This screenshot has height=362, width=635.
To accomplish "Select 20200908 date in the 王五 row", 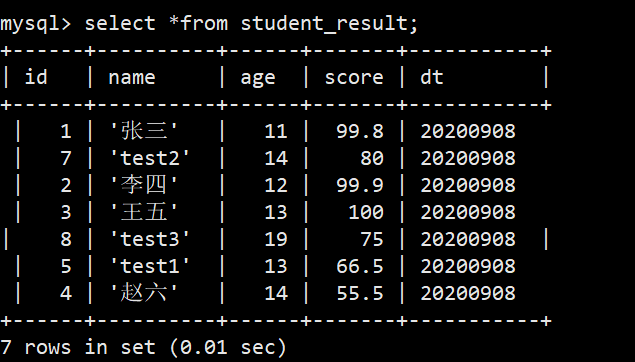I will (468, 212).
